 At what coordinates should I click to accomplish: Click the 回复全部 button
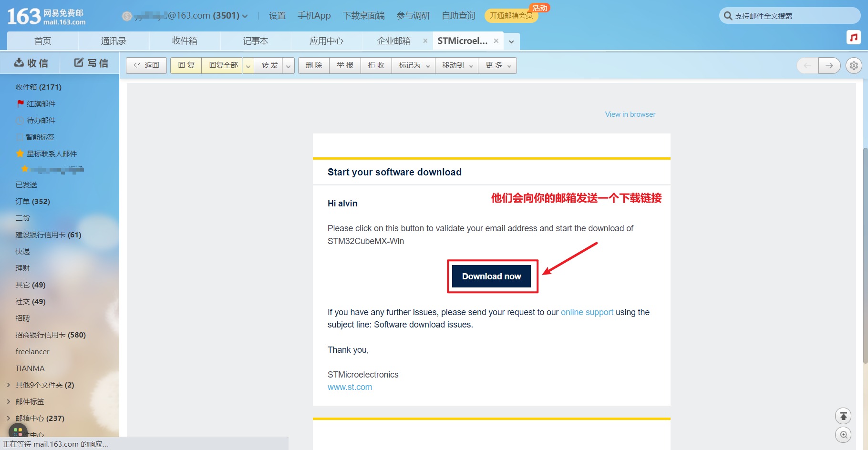[223, 65]
